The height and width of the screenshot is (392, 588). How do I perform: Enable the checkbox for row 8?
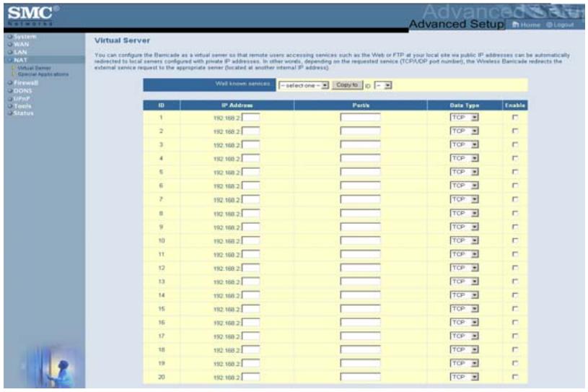(515, 214)
